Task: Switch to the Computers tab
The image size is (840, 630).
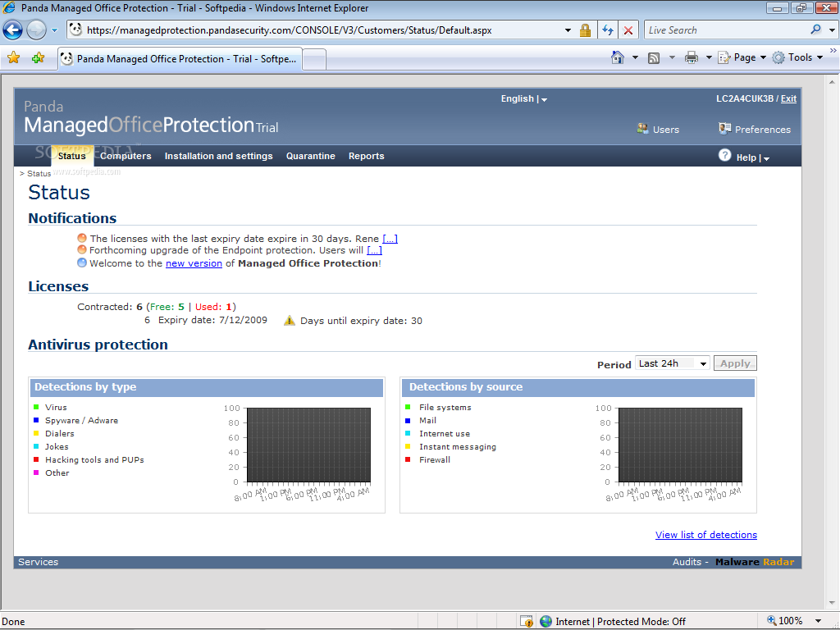Action: [126, 156]
